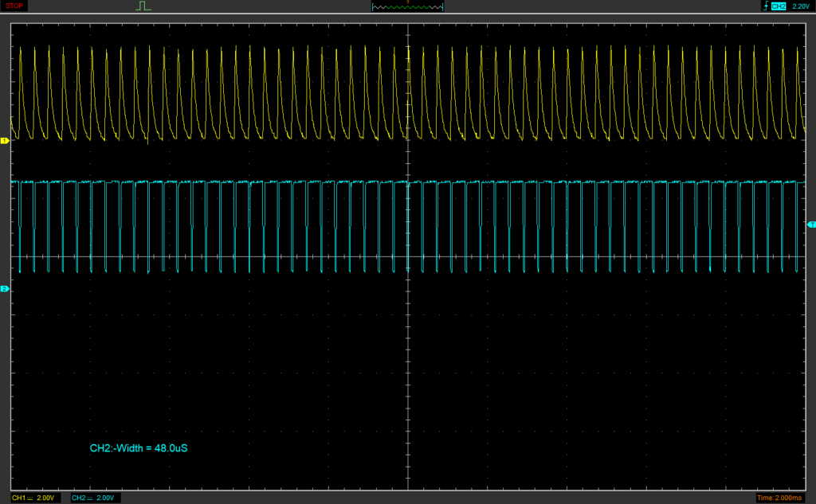Click the CH1 DC coupling symbol
Viewport: 816px width, 504px height.
[x=29, y=498]
